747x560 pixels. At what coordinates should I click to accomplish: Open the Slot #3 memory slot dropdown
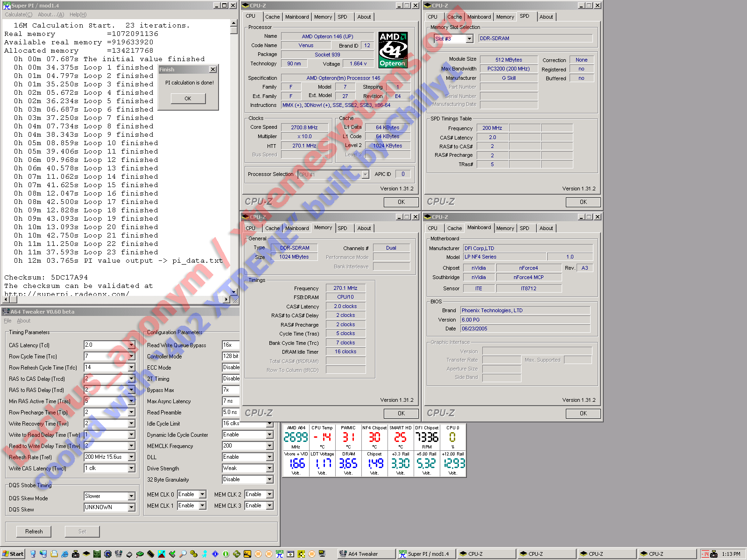[x=470, y=39]
